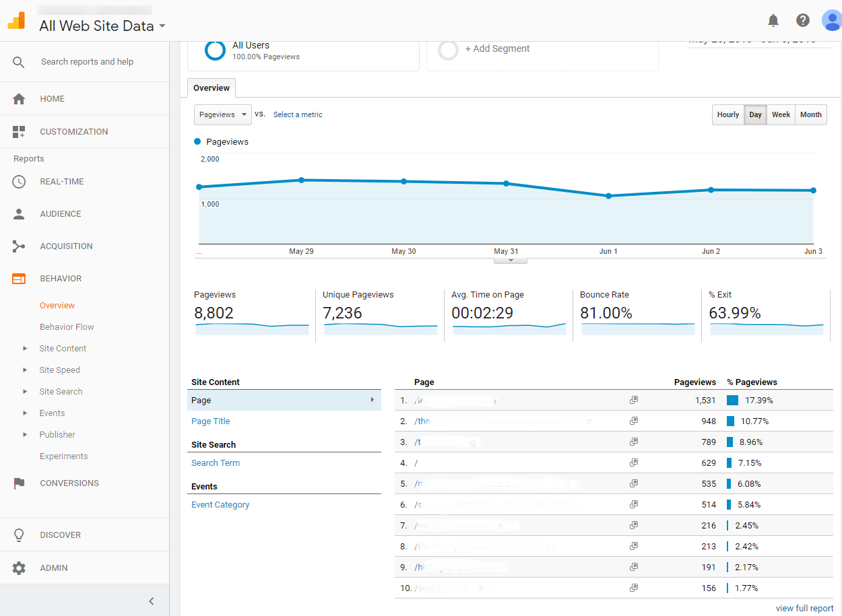Open the Home section house icon

(19, 99)
